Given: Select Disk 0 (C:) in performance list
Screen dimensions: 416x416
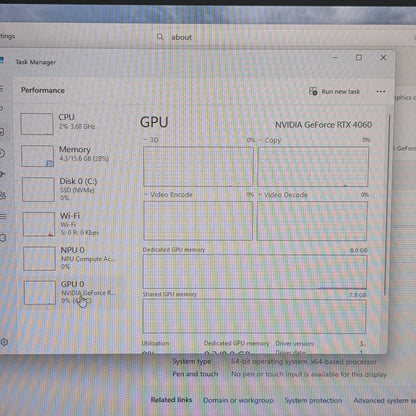Looking at the screenshot, I should coord(72,189).
